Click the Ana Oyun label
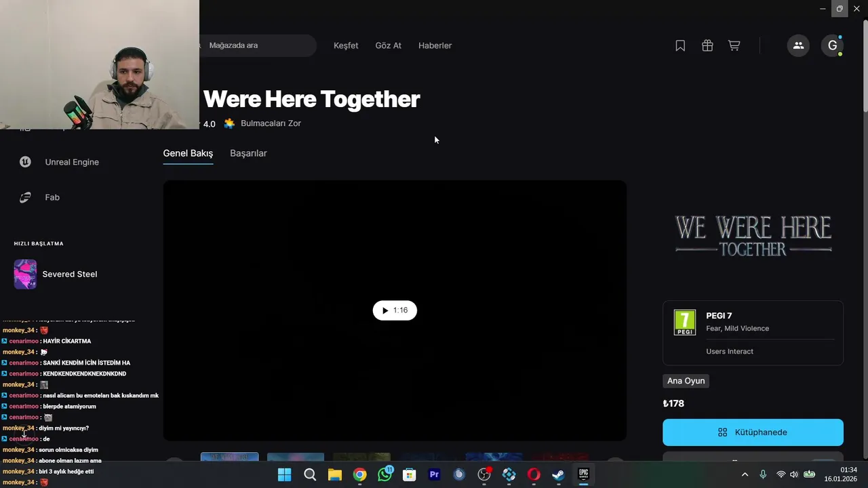Screen dimensions: 868x488 [686, 381]
